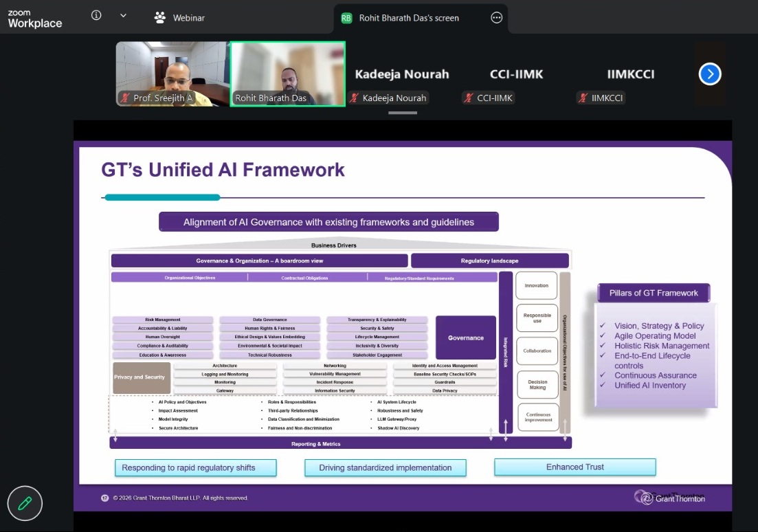The width and height of the screenshot is (758, 532).
Task: Click the Alignment of AI Governance banner
Action: tap(328, 222)
